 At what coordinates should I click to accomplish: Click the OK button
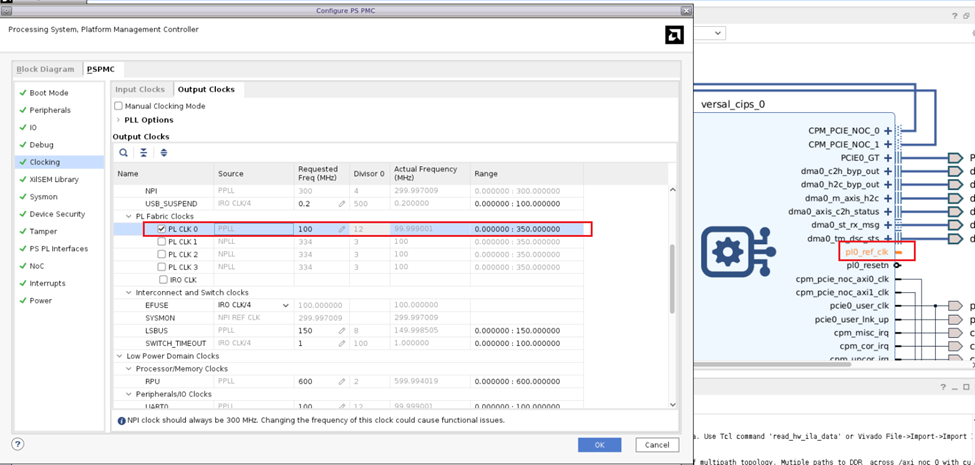(599, 444)
